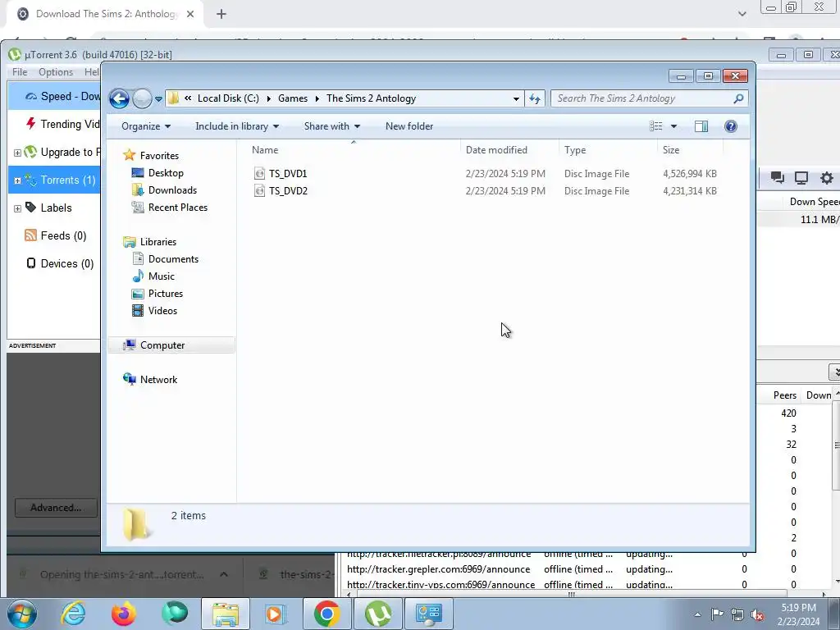The height and width of the screenshot is (630, 840).
Task: Click Libraries in the navigation pane
Action: [x=158, y=242]
